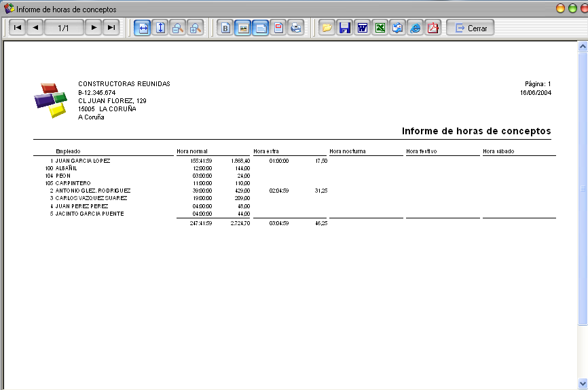Click the red page setup icon
Viewport: 588px width, 390px height.
pos(278,28)
